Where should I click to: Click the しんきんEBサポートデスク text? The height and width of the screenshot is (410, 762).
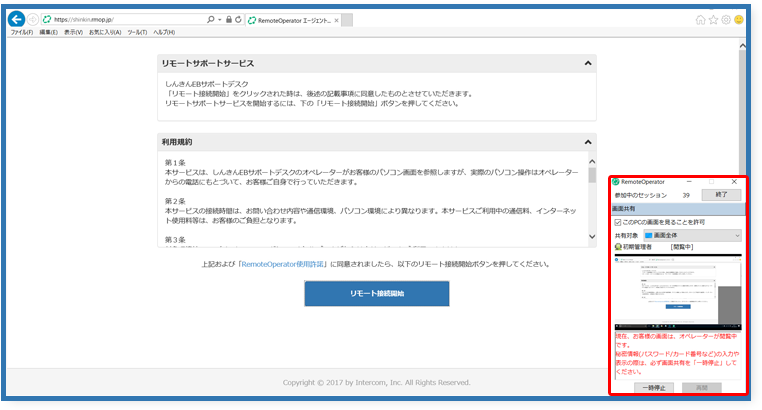pyautogui.click(x=207, y=84)
